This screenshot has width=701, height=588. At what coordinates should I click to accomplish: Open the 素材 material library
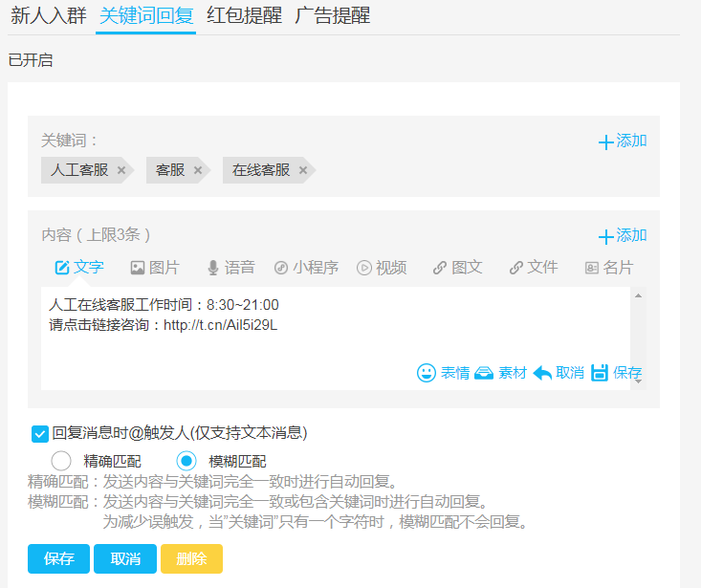point(501,373)
